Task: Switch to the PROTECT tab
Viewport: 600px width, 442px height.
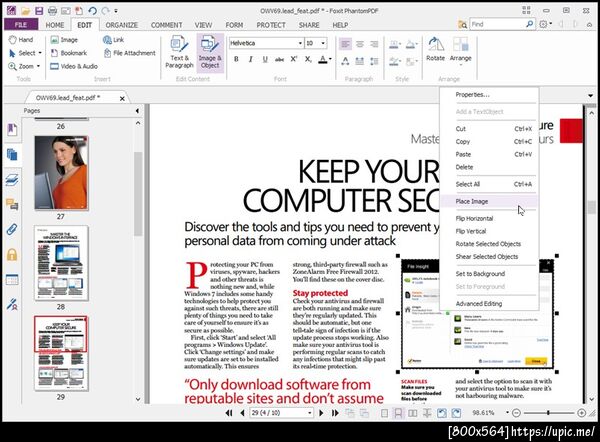Action: [x=271, y=25]
